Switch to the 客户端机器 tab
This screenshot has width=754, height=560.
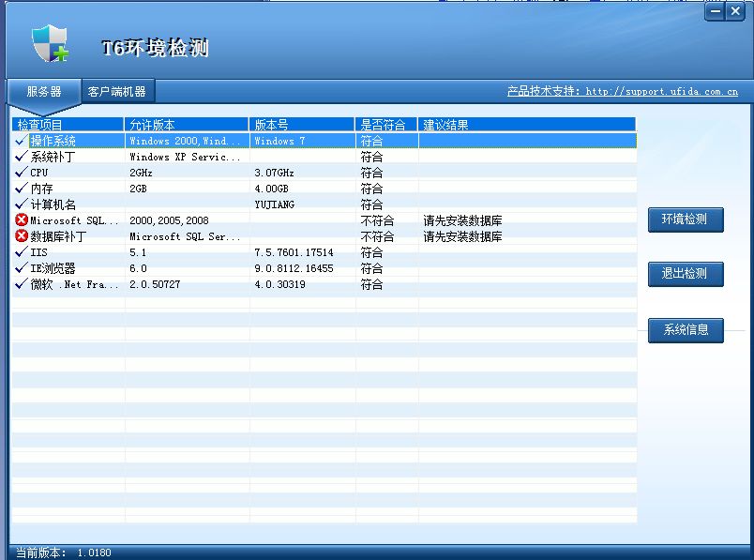[116, 91]
